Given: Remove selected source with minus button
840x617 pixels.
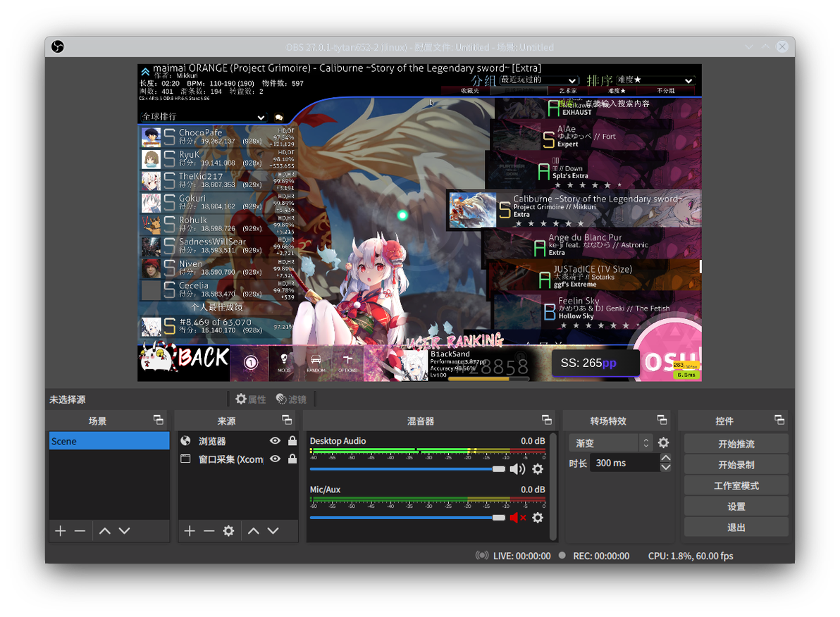Looking at the screenshot, I should click(209, 531).
